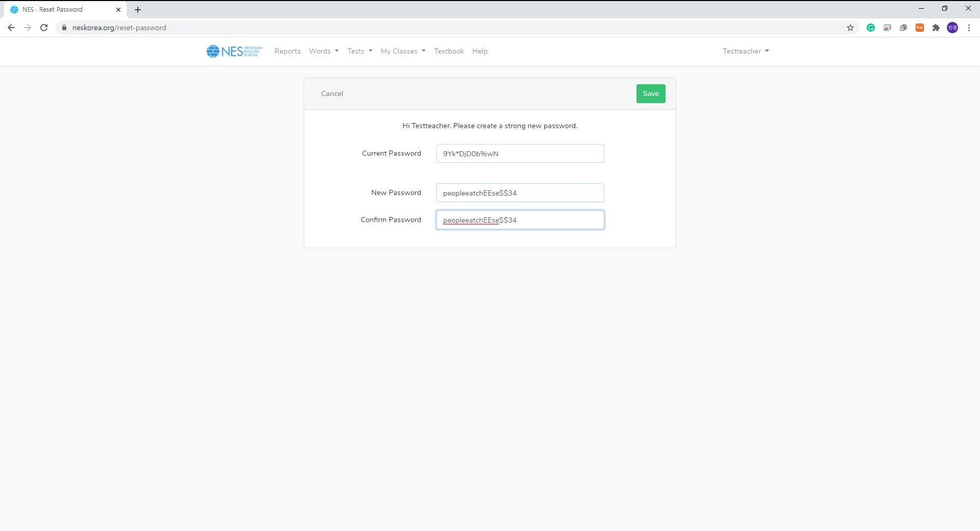The image size is (980, 531).
Task: Minimize the Chrome window
Action: tap(921, 9)
